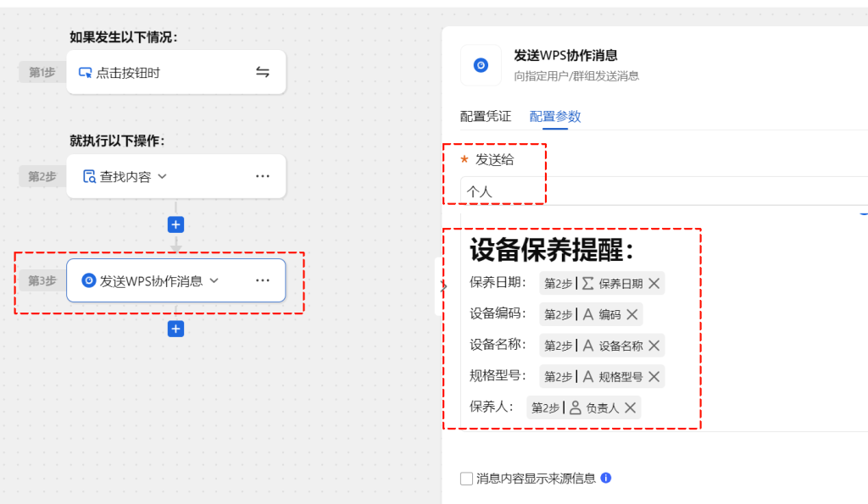Switch to the 配置参数 tab

pyautogui.click(x=554, y=116)
